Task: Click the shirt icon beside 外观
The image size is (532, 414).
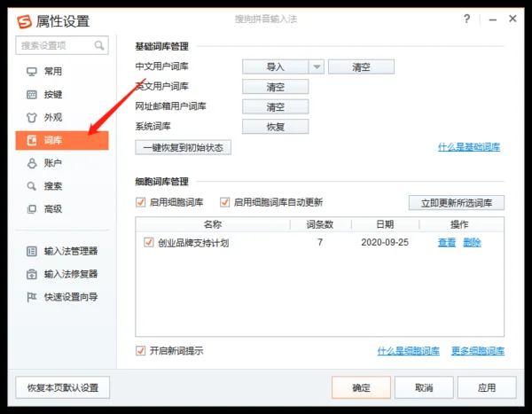Action: click(x=32, y=118)
